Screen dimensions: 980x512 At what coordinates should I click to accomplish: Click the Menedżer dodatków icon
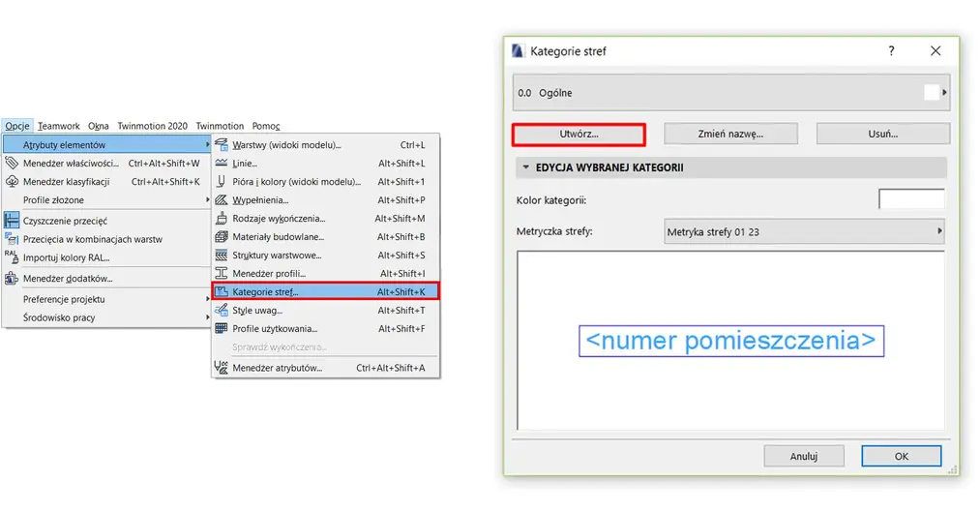(12, 278)
